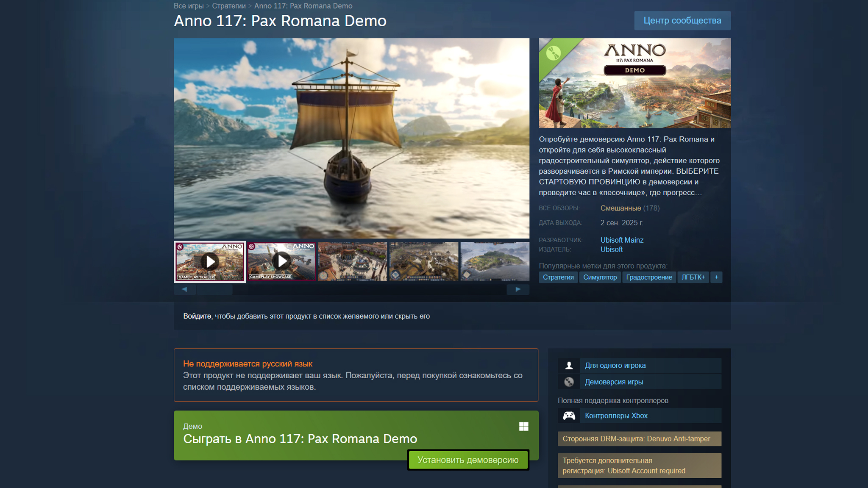Go to Все игры breadcrumb

(x=189, y=6)
